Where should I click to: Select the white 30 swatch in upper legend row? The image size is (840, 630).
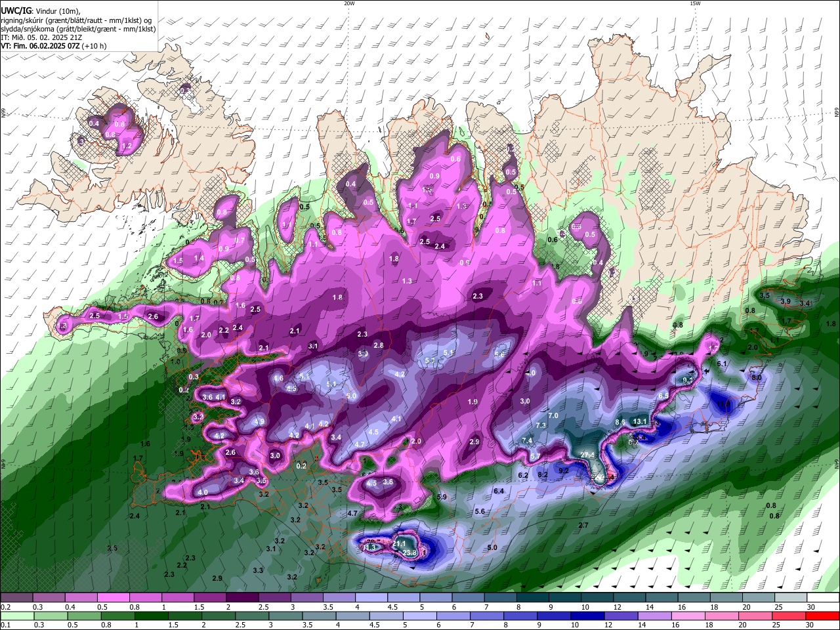(x=824, y=597)
